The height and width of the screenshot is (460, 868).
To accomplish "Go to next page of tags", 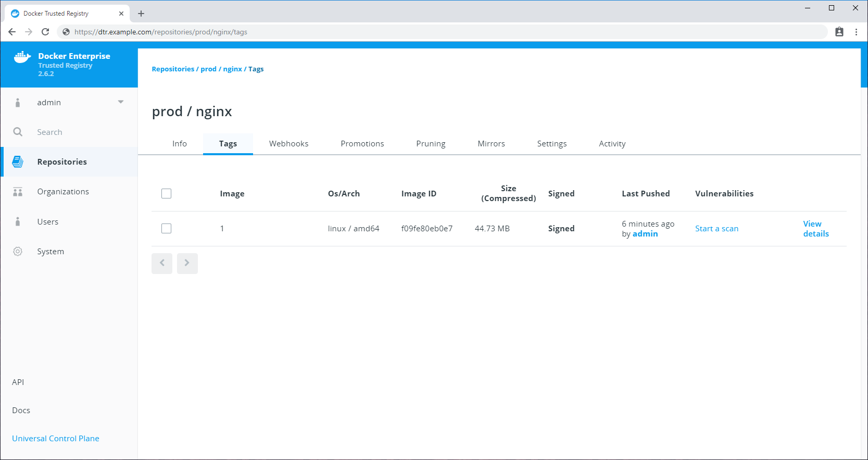I will [187, 263].
